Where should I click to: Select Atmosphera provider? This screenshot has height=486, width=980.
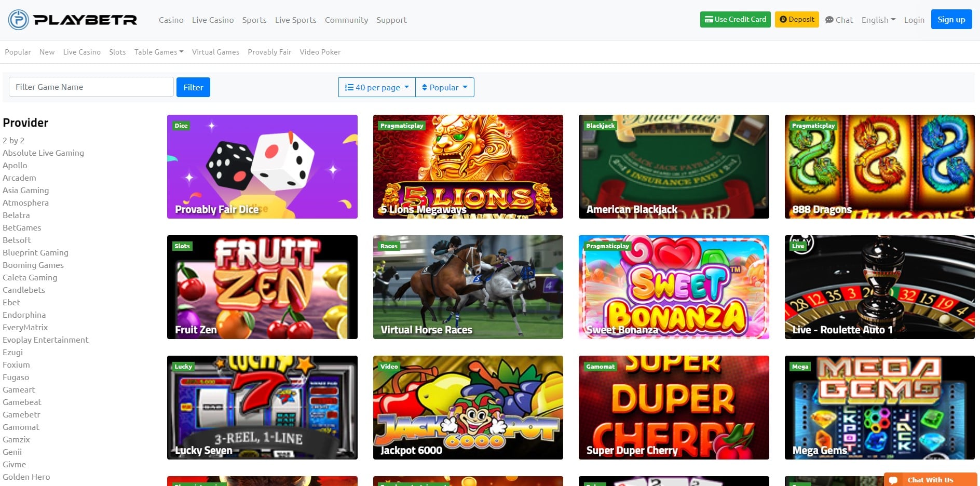tap(25, 203)
